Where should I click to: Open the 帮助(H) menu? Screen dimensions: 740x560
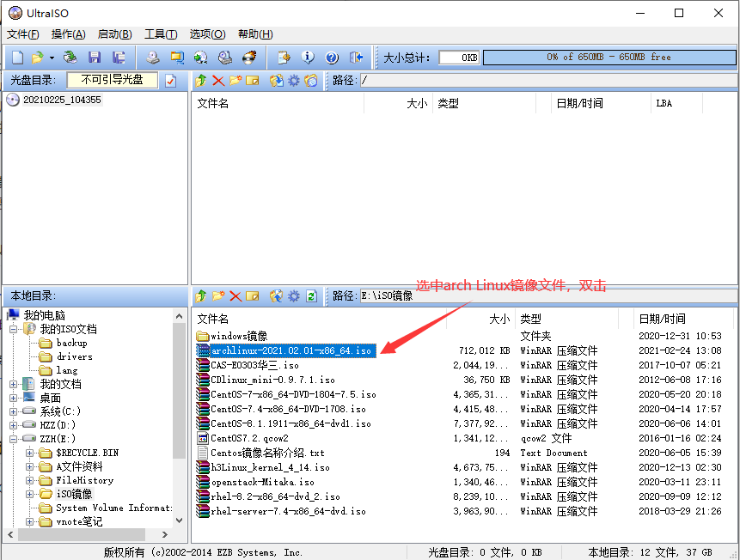[255, 34]
